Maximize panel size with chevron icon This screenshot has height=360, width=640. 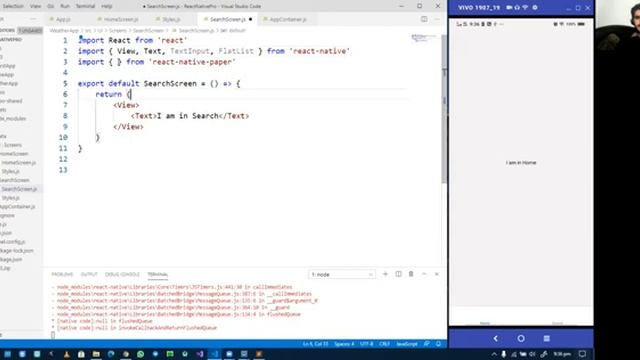tap(424, 274)
